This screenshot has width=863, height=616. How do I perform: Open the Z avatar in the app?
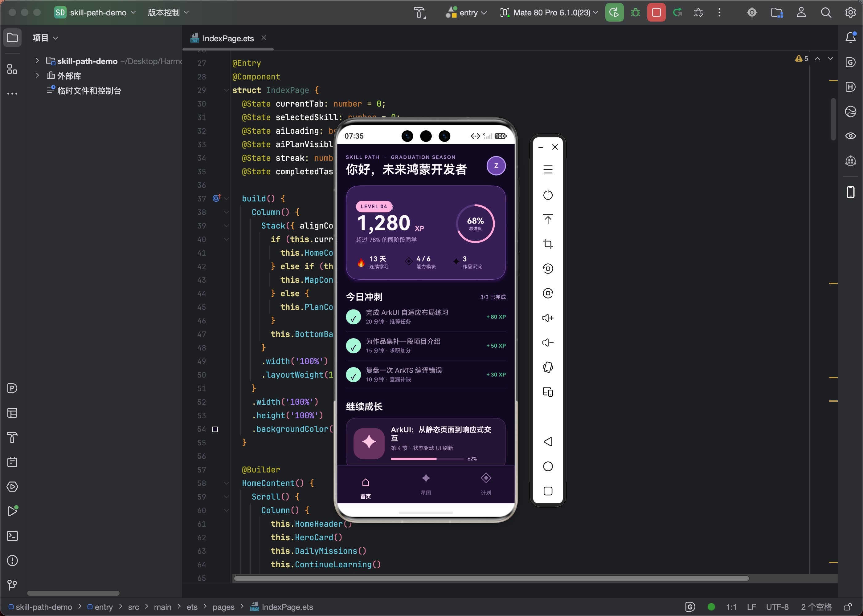(496, 166)
